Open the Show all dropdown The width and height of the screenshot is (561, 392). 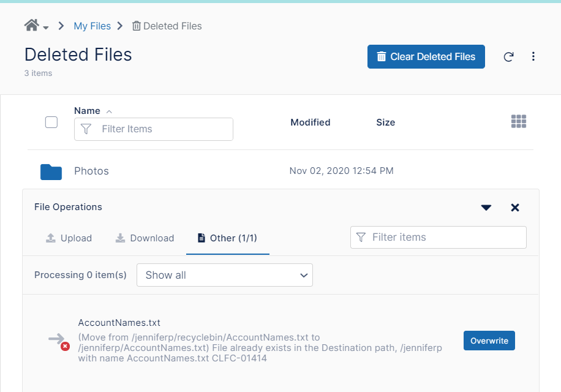point(225,275)
